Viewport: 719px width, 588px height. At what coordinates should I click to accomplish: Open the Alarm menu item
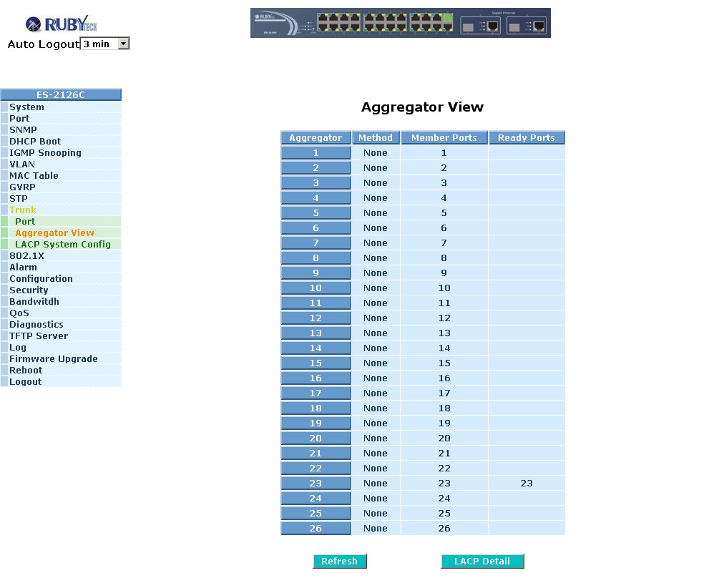(x=23, y=268)
